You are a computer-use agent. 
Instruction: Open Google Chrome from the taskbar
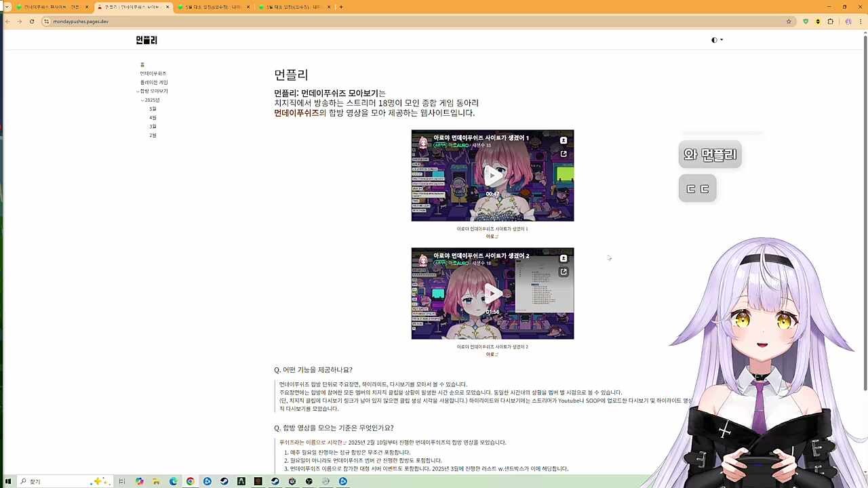190,481
